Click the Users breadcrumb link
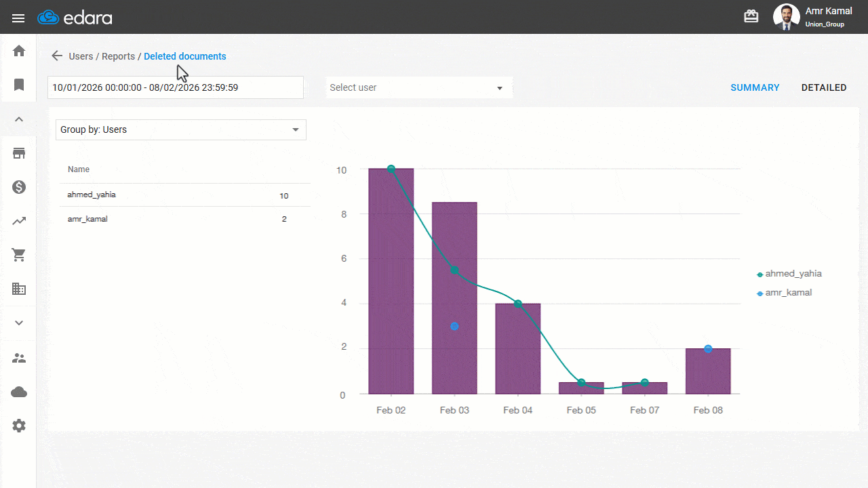 click(x=81, y=56)
